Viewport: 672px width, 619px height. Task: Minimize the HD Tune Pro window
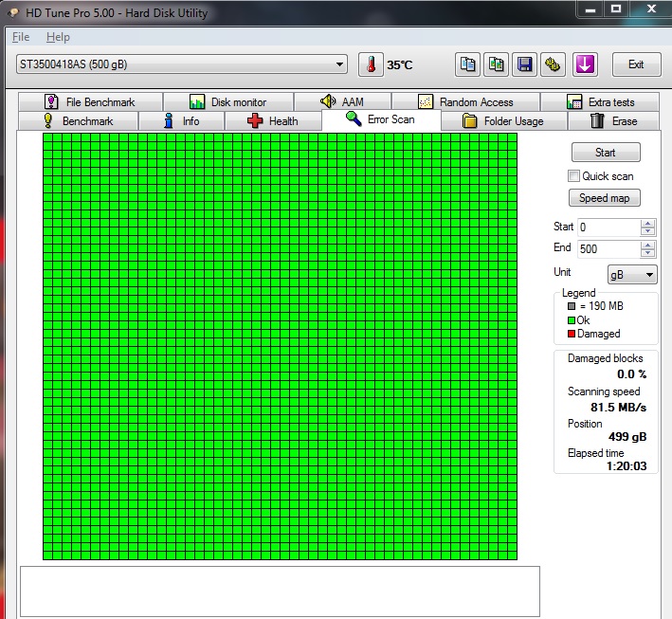click(x=590, y=9)
